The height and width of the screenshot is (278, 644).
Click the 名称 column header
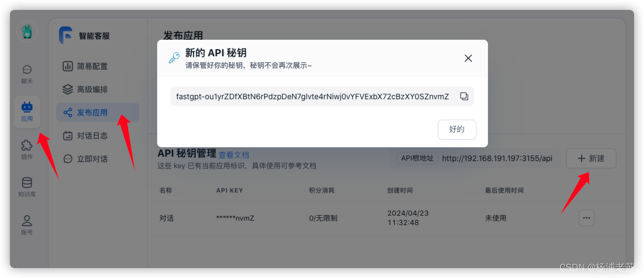click(165, 190)
